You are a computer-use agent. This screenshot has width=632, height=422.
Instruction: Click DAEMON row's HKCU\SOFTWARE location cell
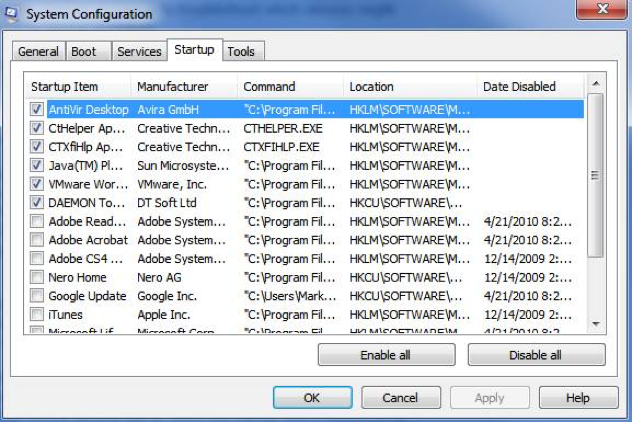(406, 203)
